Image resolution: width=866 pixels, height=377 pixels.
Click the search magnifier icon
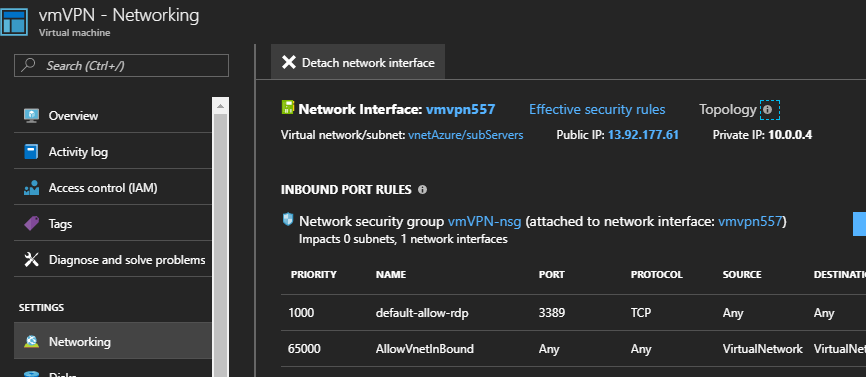[x=29, y=65]
